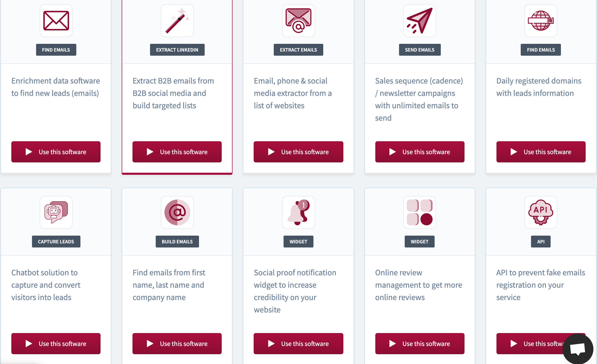
Task: Open the live chat bubble
Action: click(x=578, y=349)
